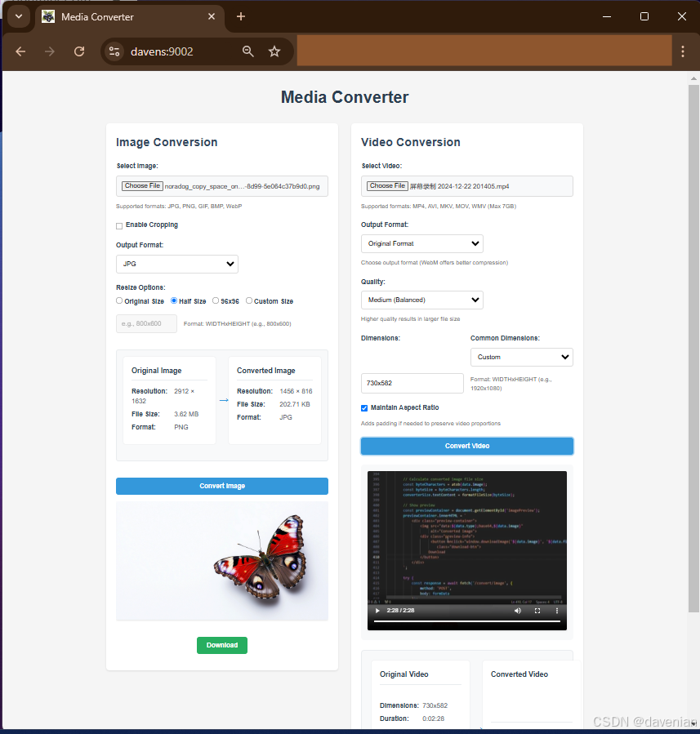Open image Output Format JPG dropdown
Image resolution: width=700 pixels, height=734 pixels.
pyautogui.click(x=177, y=264)
